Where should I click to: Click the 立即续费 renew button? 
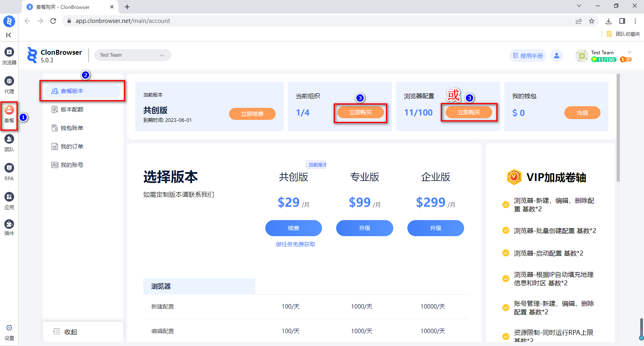pos(252,114)
